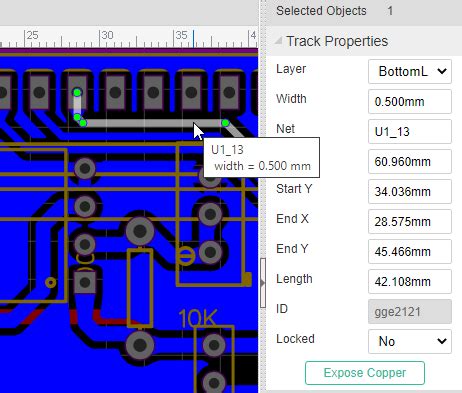Collapse the Track Properties section

pyautogui.click(x=278, y=41)
